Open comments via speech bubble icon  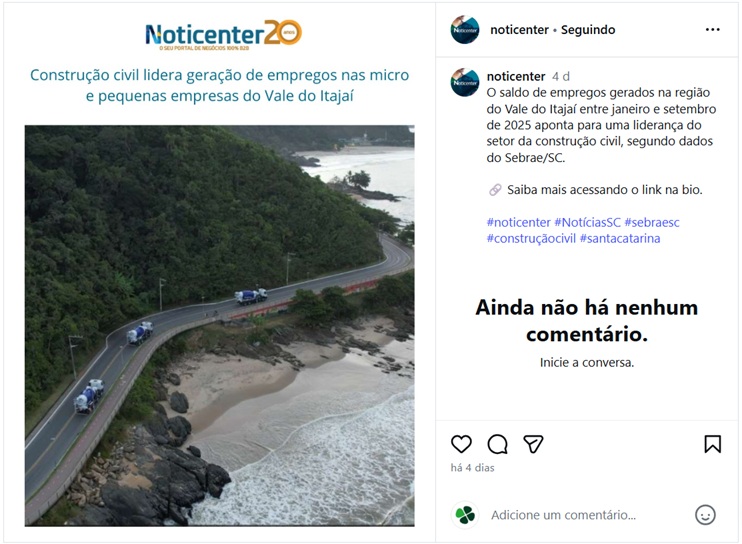(x=497, y=444)
